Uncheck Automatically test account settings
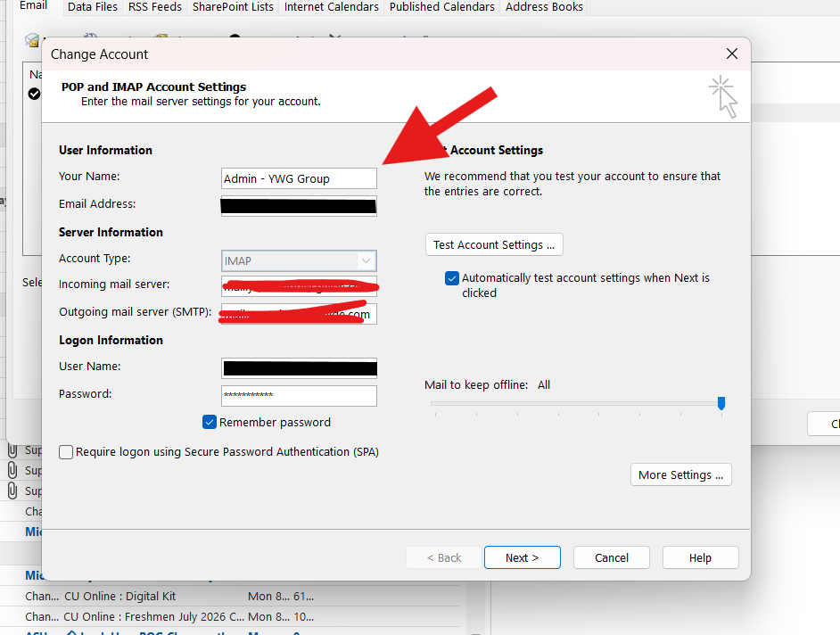This screenshot has width=840, height=635. 451,278
